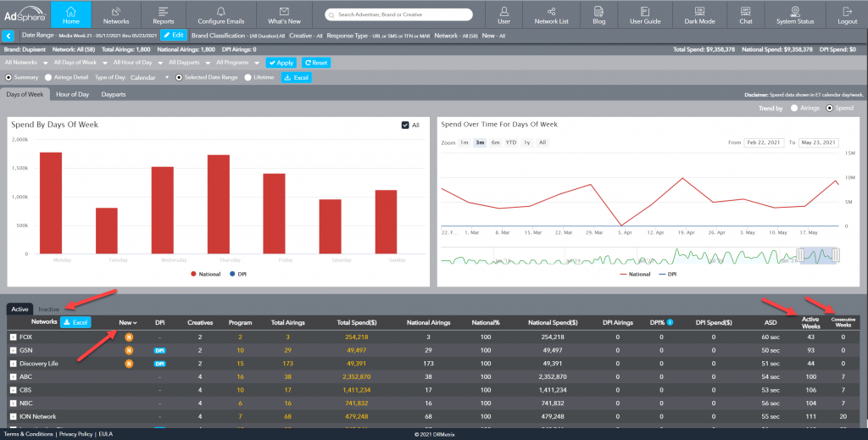Select the Lifetime radio button

(248, 77)
